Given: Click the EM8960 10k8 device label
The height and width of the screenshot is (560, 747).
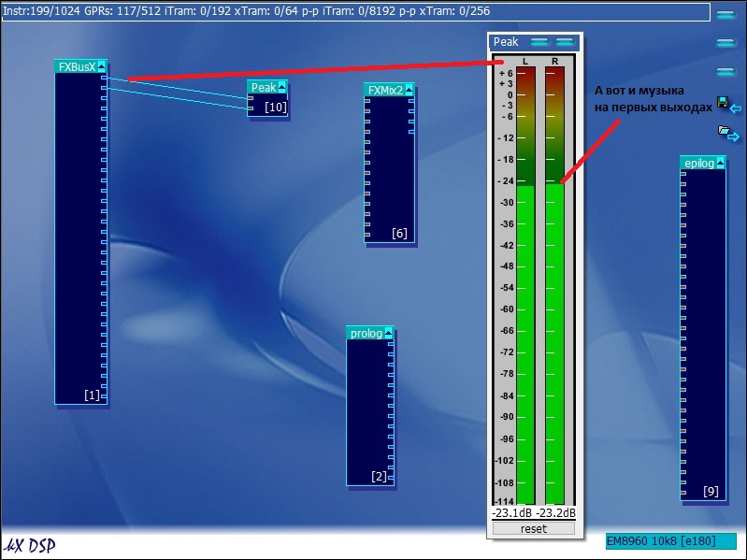Looking at the screenshot, I should coord(668,542).
